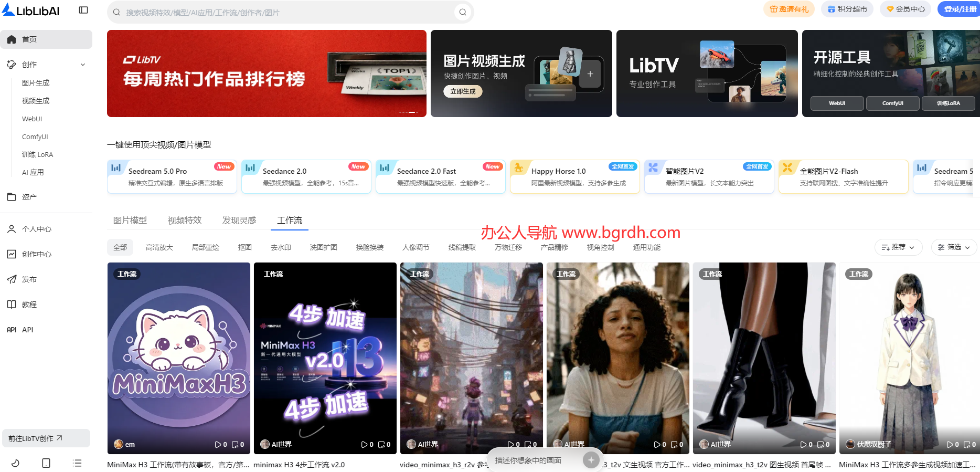Click the 发布 paper plane icon
The width and height of the screenshot is (980, 472).
coord(12,279)
